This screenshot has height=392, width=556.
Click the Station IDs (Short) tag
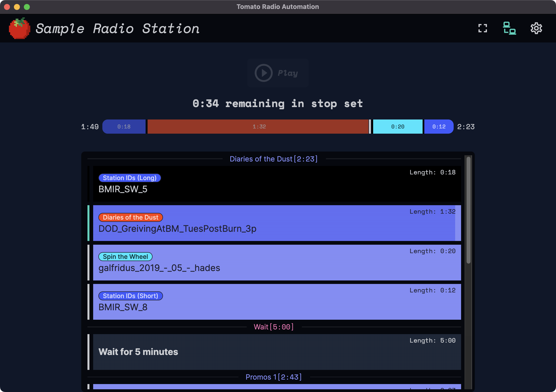(130, 296)
